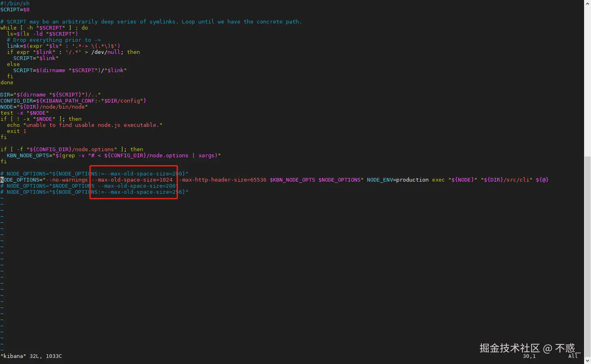Click the 'test -x "$NODE"' line

pos(24,113)
